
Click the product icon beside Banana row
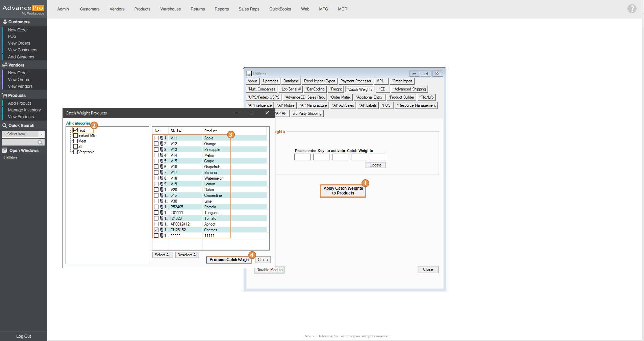point(162,173)
